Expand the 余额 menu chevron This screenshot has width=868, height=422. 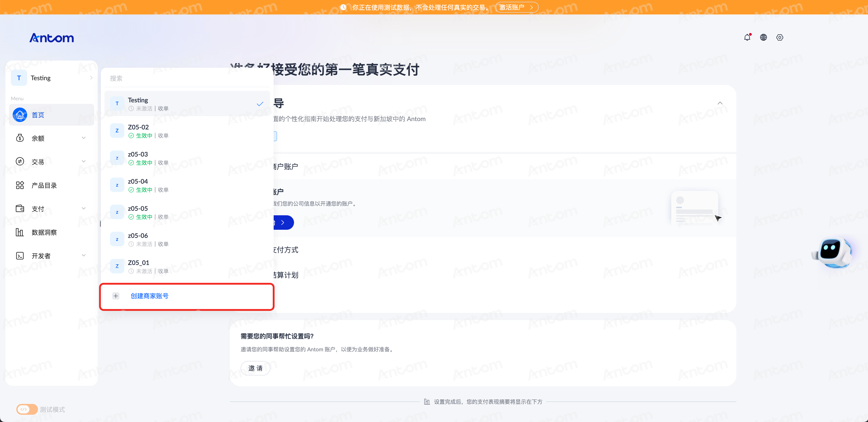pyautogui.click(x=83, y=138)
